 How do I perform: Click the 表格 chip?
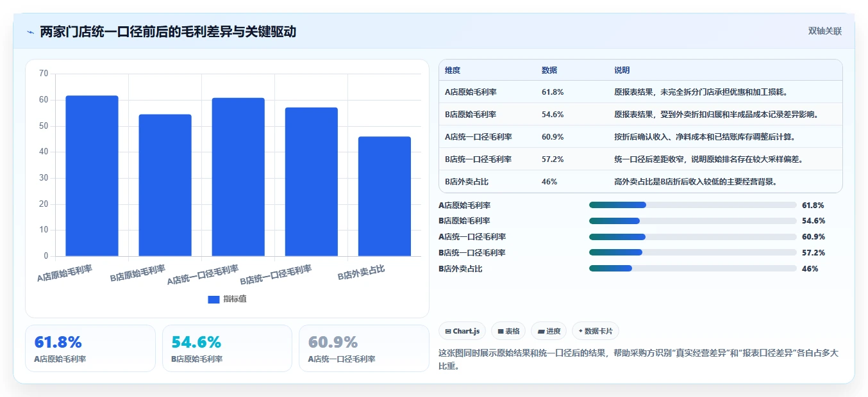[508, 331]
